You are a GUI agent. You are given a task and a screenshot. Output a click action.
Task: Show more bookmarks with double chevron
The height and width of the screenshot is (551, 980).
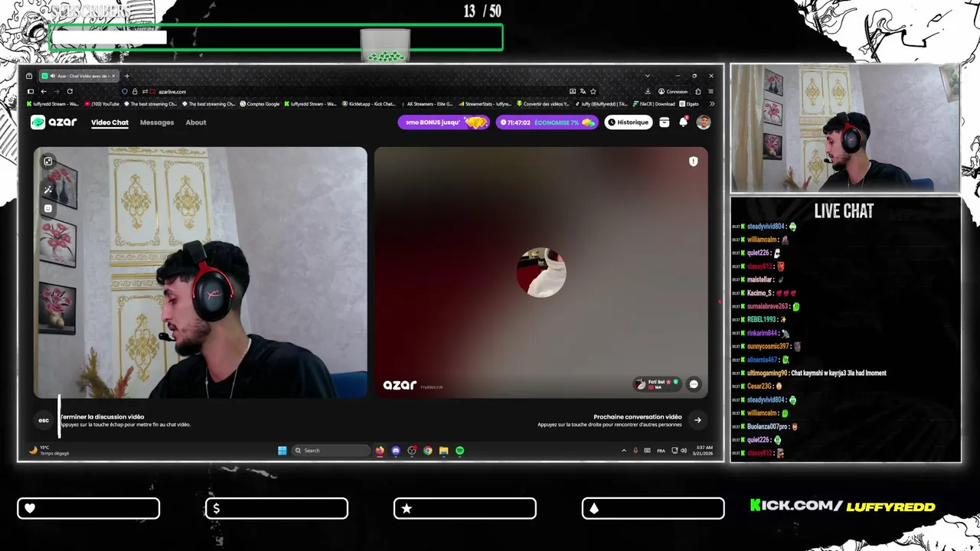point(712,104)
